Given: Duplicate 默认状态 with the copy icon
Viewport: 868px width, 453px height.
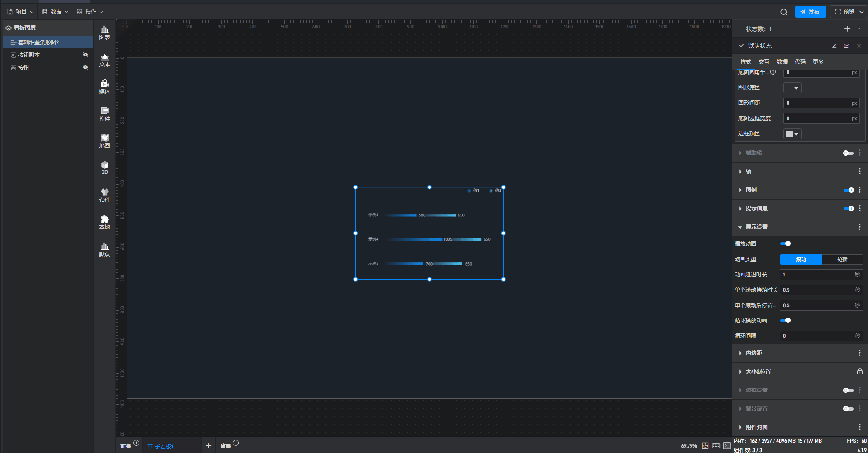Looking at the screenshot, I should tap(846, 46).
